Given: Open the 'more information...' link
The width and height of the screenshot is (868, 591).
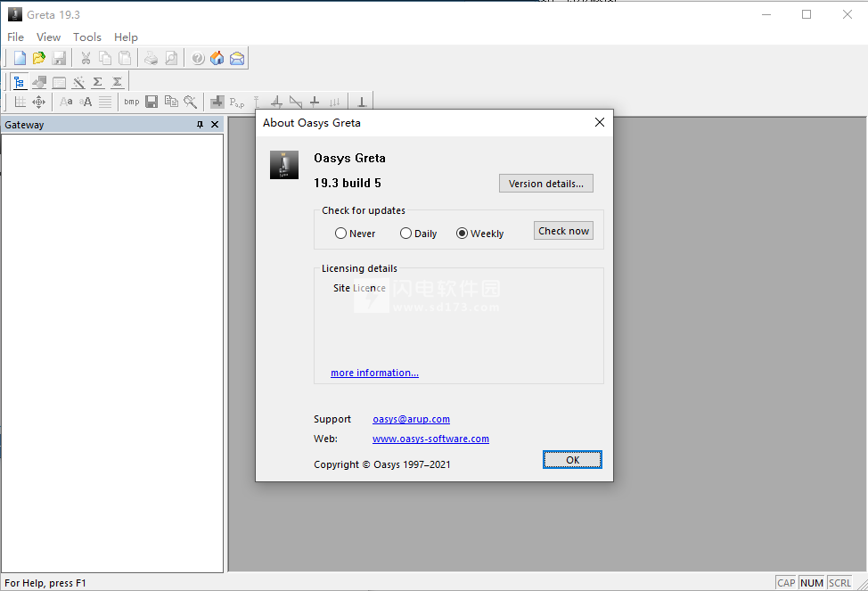Looking at the screenshot, I should tap(375, 373).
